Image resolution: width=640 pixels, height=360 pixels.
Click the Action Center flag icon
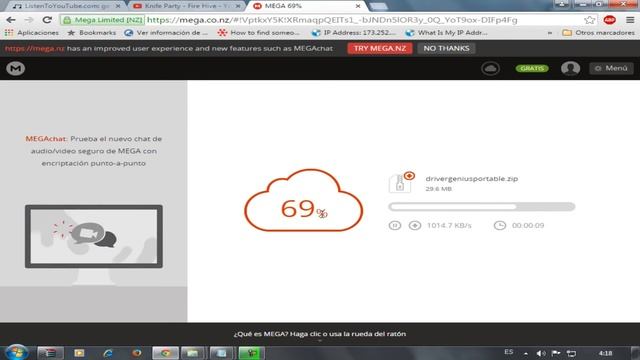556,353
